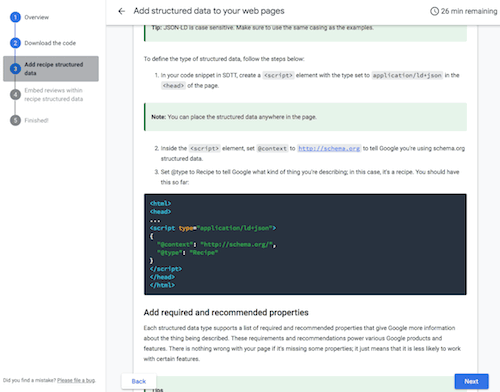Viewport: 500px width, 392px height.
Task: Click the Note about placing structured data
Action: point(305,117)
